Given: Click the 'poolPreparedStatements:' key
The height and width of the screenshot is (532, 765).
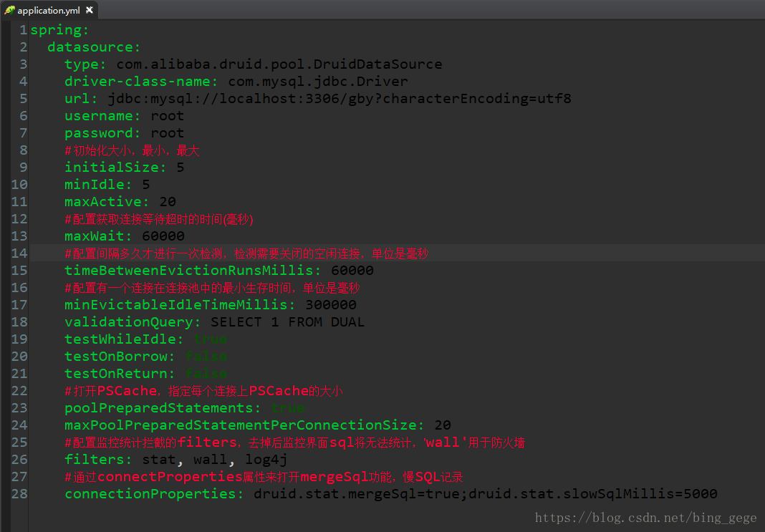Looking at the screenshot, I should click(x=163, y=407).
